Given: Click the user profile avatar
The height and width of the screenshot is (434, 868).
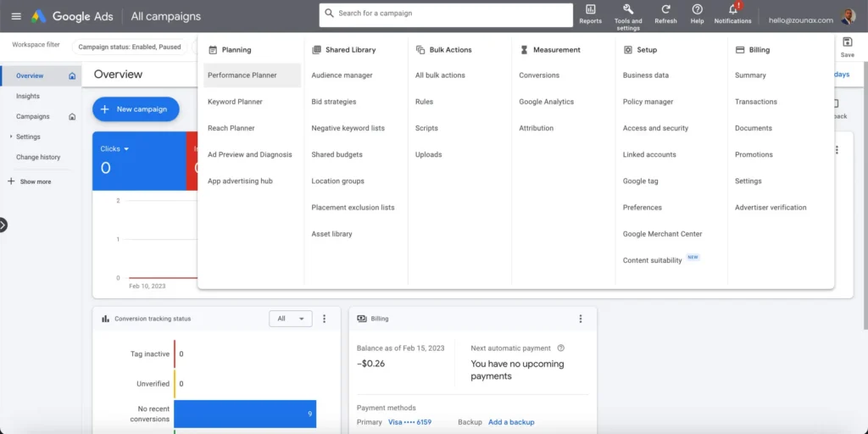Looking at the screenshot, I should (848, 17).
